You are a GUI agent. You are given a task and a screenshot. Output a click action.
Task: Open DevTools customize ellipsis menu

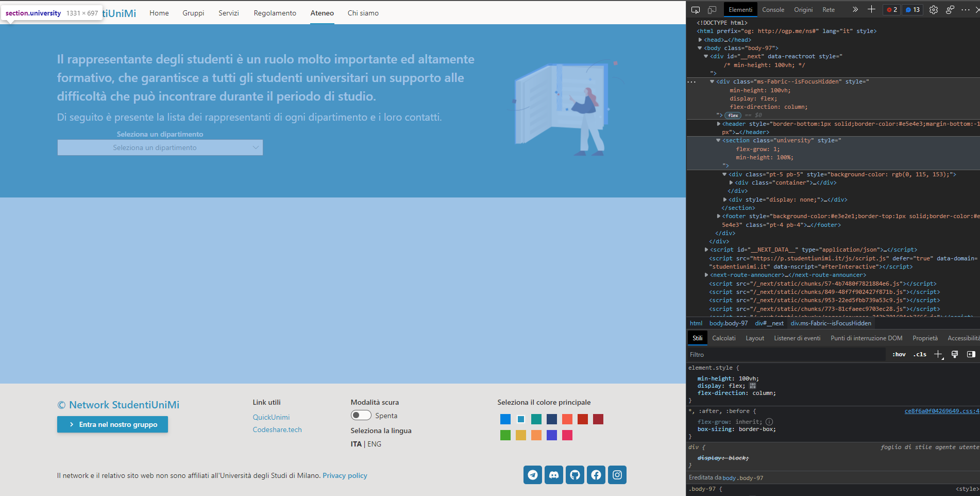tap(966, 10)
